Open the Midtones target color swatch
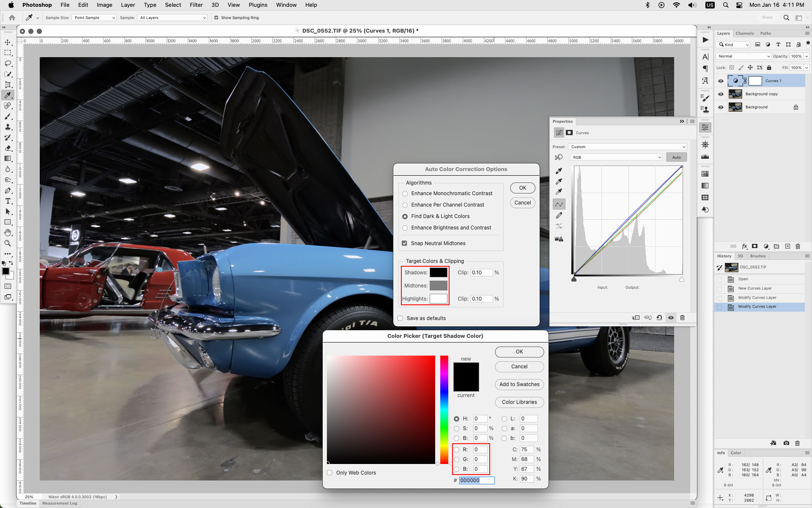 439,285
